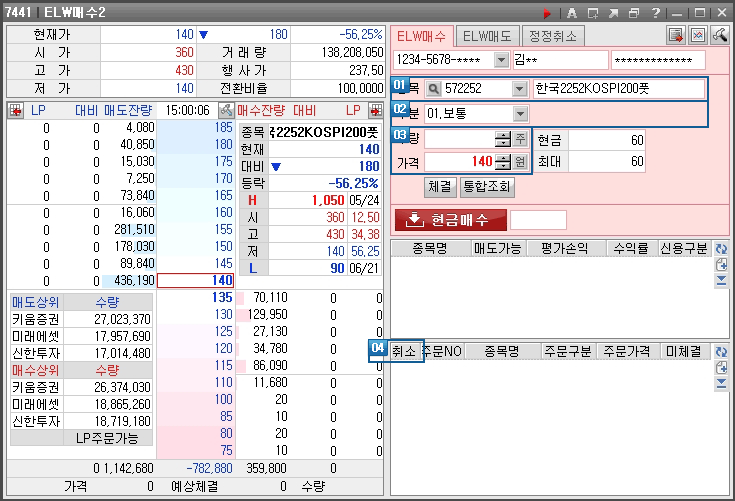Toggle the 원 price unit button
This screenshot has height=501, width=735.
click(x=520, y=162)
